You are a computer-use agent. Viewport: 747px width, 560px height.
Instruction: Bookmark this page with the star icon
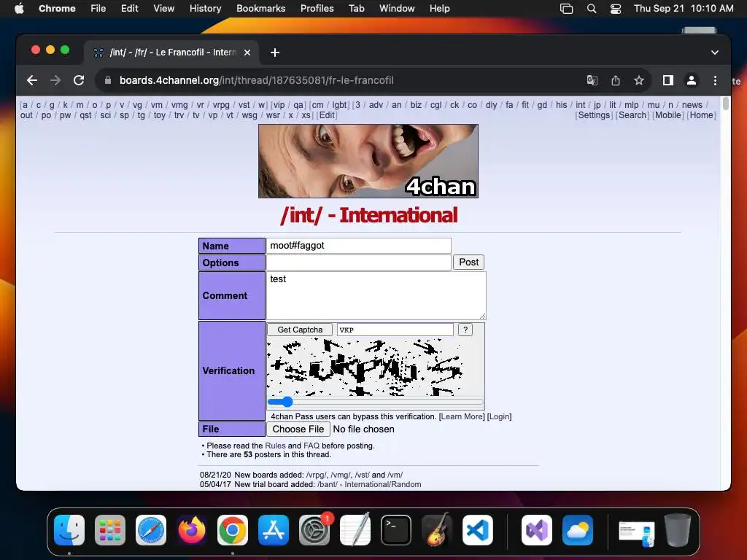click(x=639, y=80)
